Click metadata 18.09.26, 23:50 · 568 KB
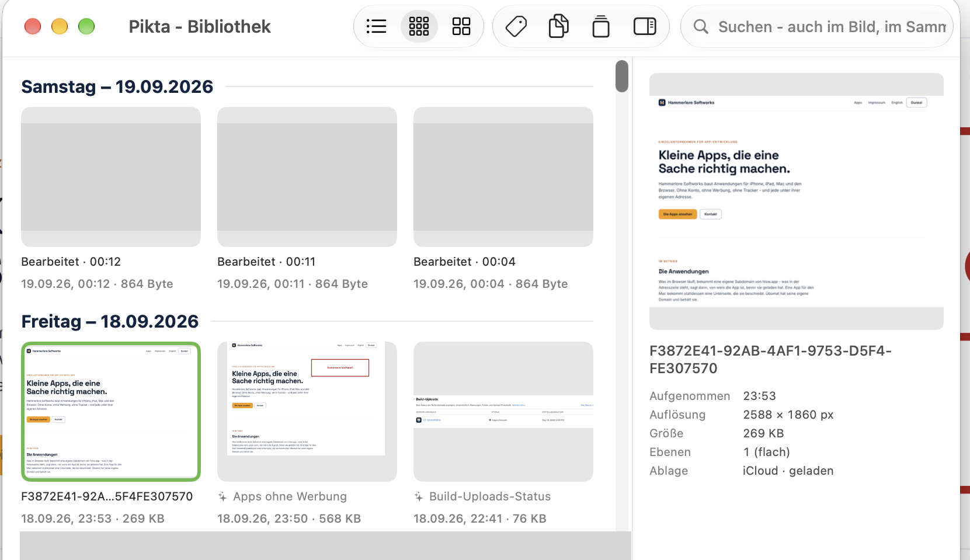 click(x=289, y=519)
